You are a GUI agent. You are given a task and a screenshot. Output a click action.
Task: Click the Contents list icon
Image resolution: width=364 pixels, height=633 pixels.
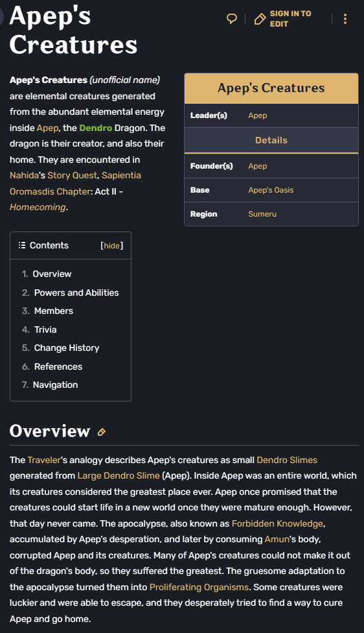tap(22, 245)
